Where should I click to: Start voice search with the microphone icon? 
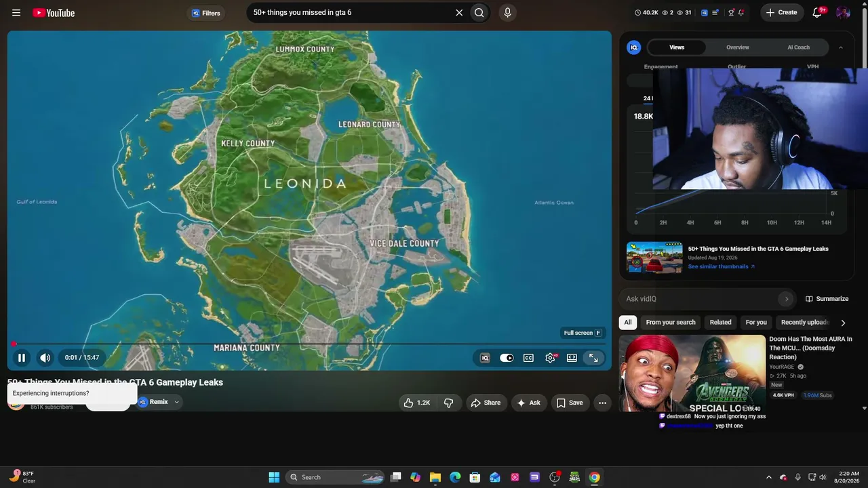tap(507, 13)
